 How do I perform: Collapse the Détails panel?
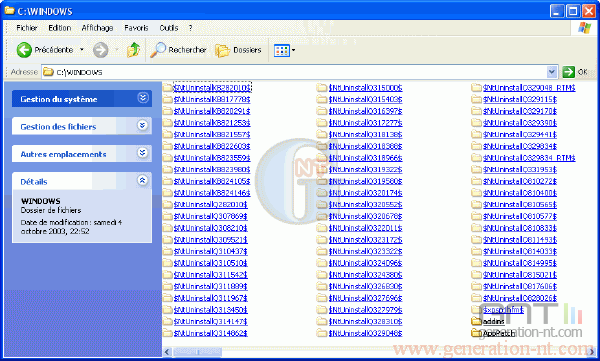[143, 180]
